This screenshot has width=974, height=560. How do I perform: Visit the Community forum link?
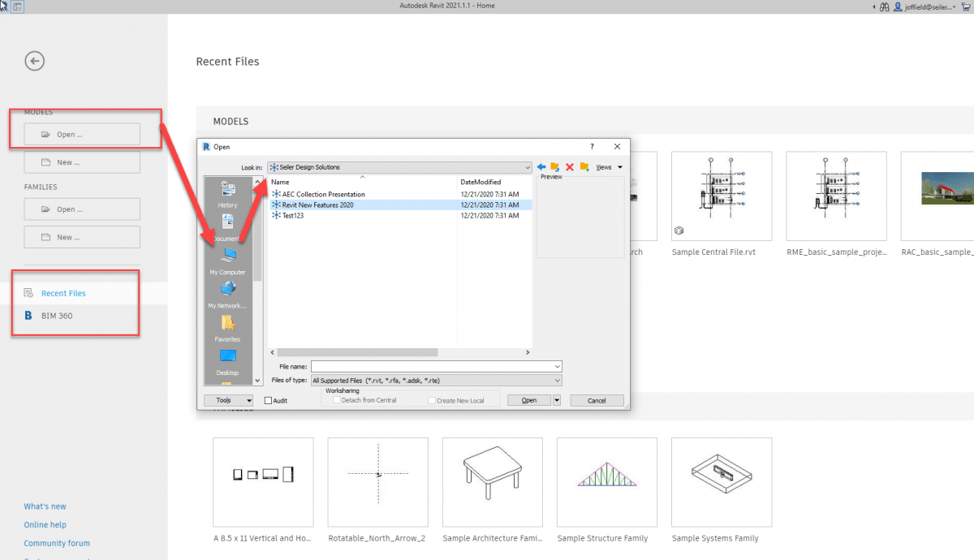[x=56, y=543]
